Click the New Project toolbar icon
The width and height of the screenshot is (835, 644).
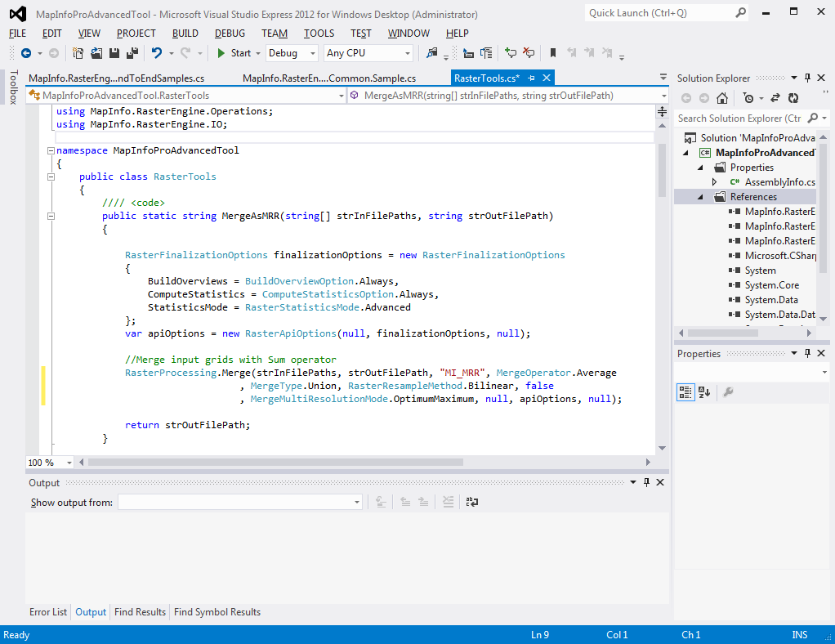pyautogui.click(x=78, y=53)
